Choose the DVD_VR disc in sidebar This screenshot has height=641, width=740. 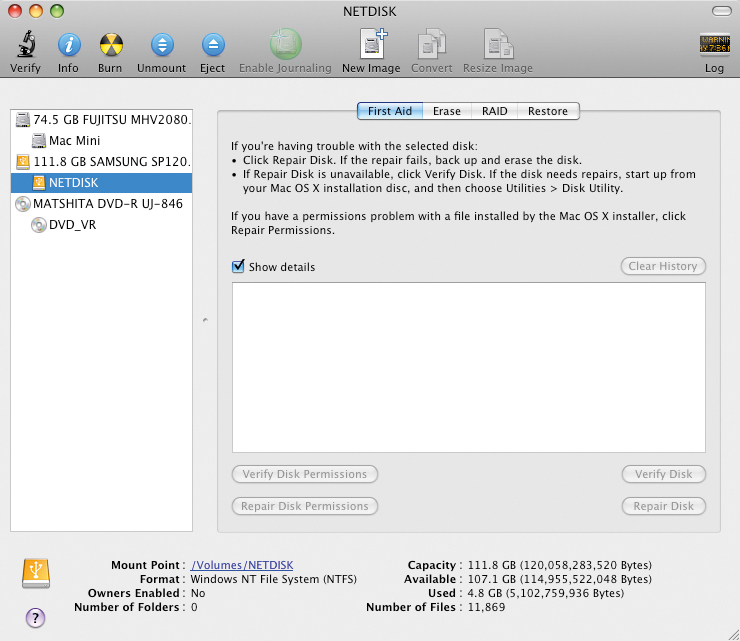pos(72,225)
